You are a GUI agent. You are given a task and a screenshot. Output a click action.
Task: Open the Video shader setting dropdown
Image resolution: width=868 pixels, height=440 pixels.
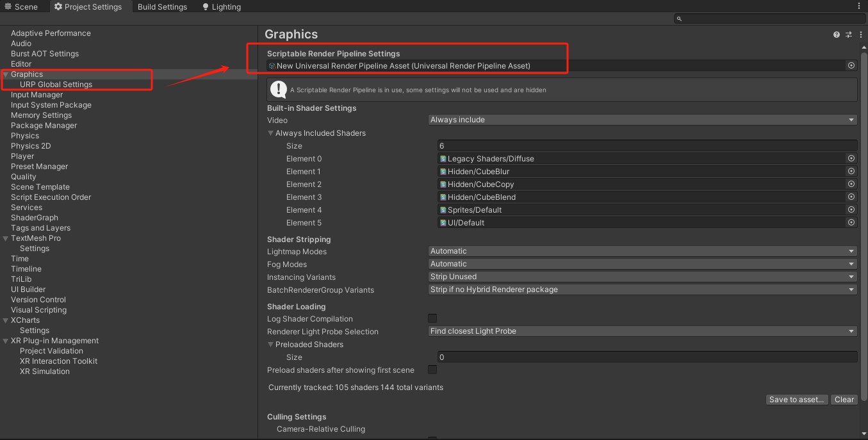[x=642, y=120]
